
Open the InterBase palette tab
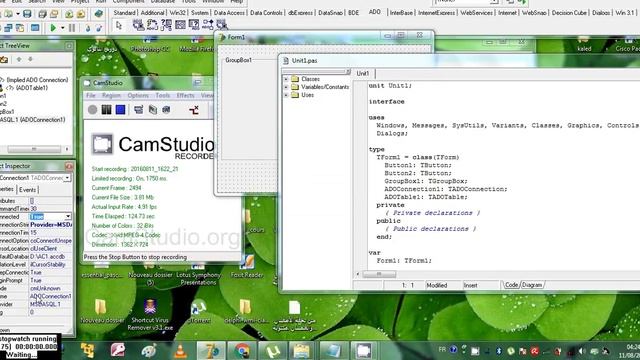pos(401,13)
